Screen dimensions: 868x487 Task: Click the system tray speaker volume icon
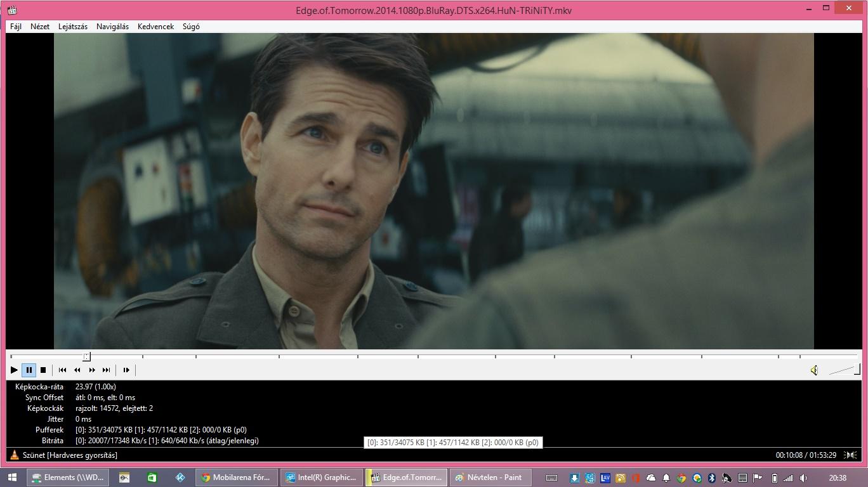click(x=804, y=478)
